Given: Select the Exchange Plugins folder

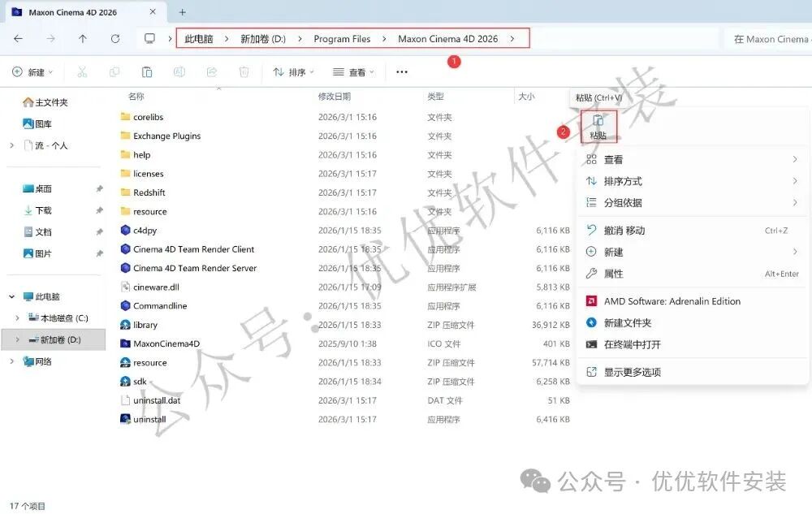Looking at the screenshot, I should coord(161,136).
